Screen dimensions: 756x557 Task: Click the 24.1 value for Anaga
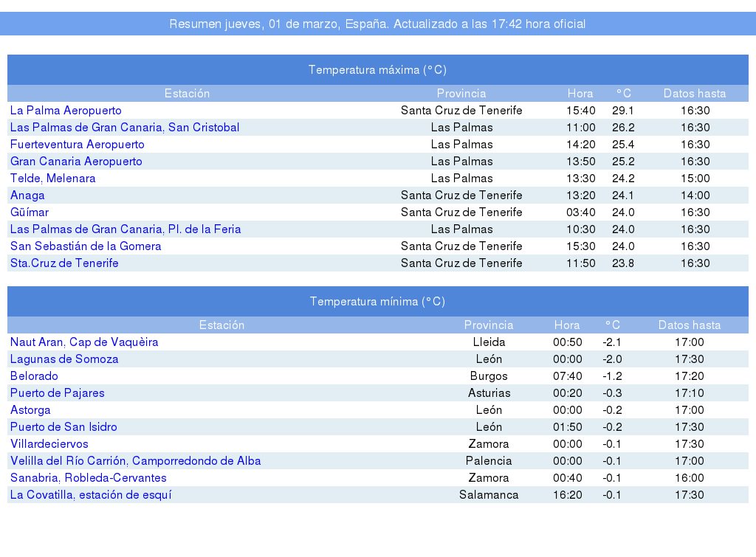click(x=623, y=196)
